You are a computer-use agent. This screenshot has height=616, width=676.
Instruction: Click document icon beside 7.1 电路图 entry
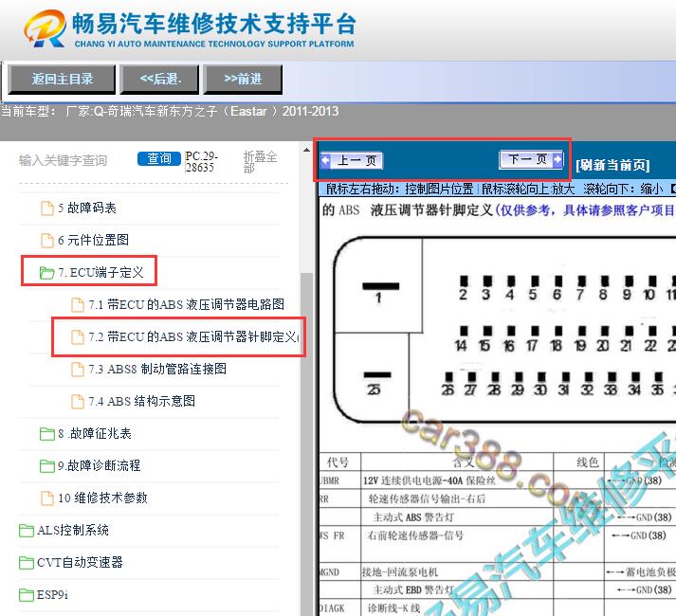pyautogui.click(x=78, y=305)
